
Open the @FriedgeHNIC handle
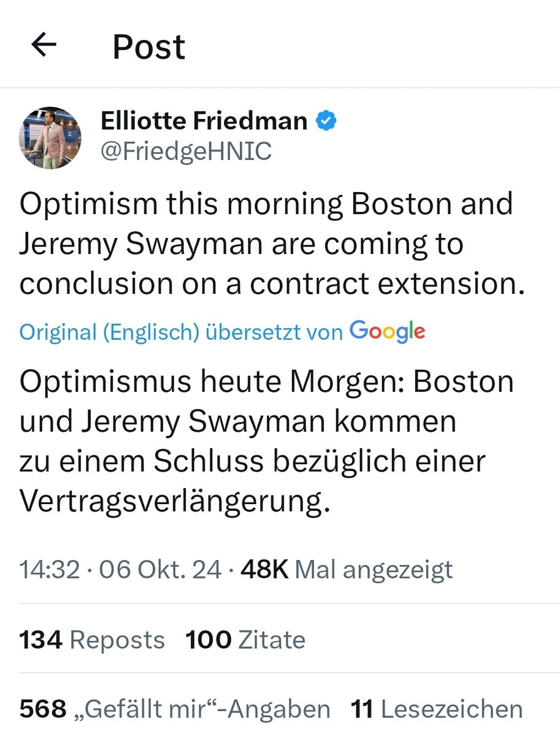click(186, 151)
